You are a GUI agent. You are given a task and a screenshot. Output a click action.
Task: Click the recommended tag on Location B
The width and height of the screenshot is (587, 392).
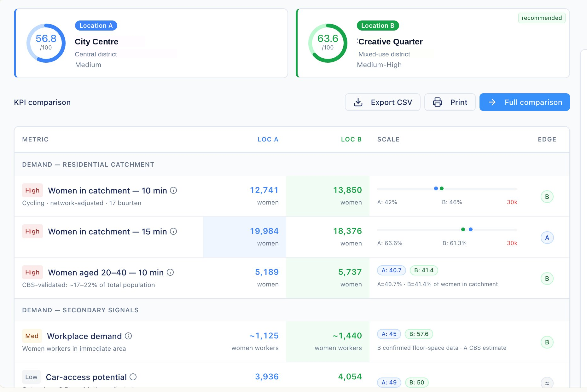tap(542, 18)
